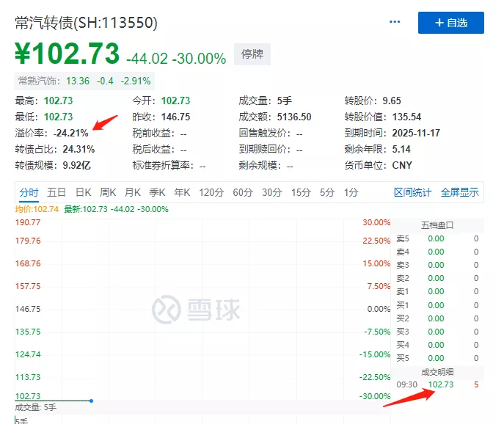
Task: Select the 买4 order book row
Action: 437,345
